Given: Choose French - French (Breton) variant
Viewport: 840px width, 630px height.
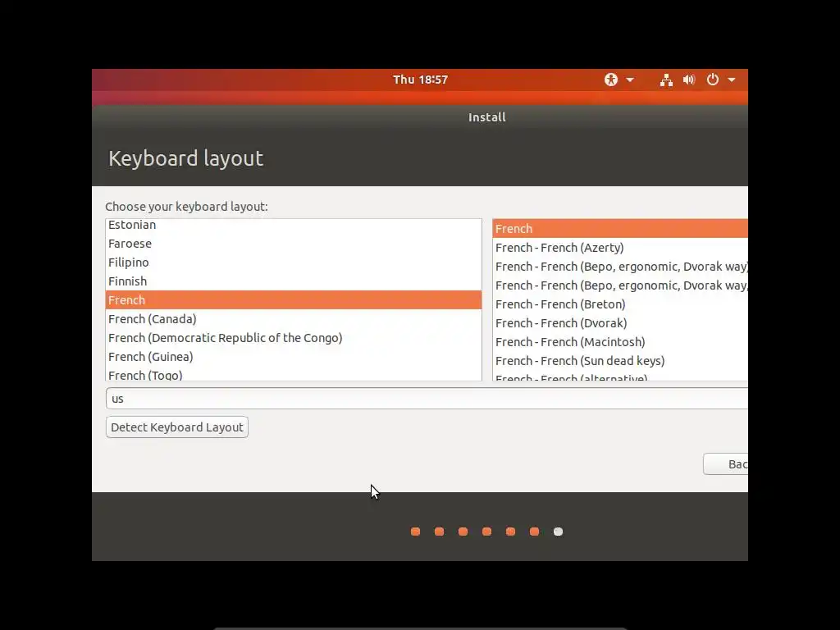Looking at the screenshot, I should (620, 304).
